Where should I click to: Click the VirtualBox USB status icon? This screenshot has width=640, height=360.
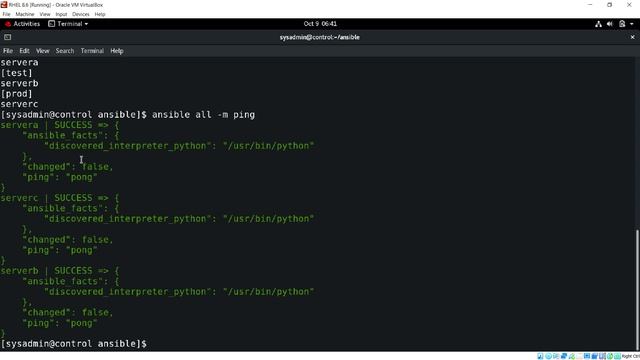click(x=572, y=356)
